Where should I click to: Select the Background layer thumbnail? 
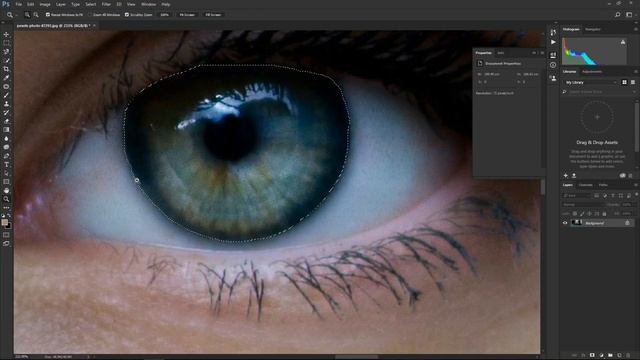coord(577,223)
